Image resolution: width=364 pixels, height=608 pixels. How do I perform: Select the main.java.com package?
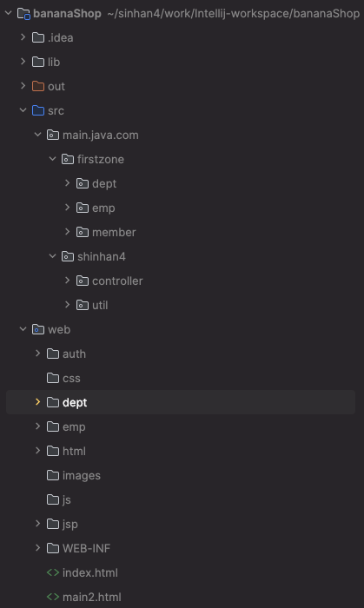[101, 135]
